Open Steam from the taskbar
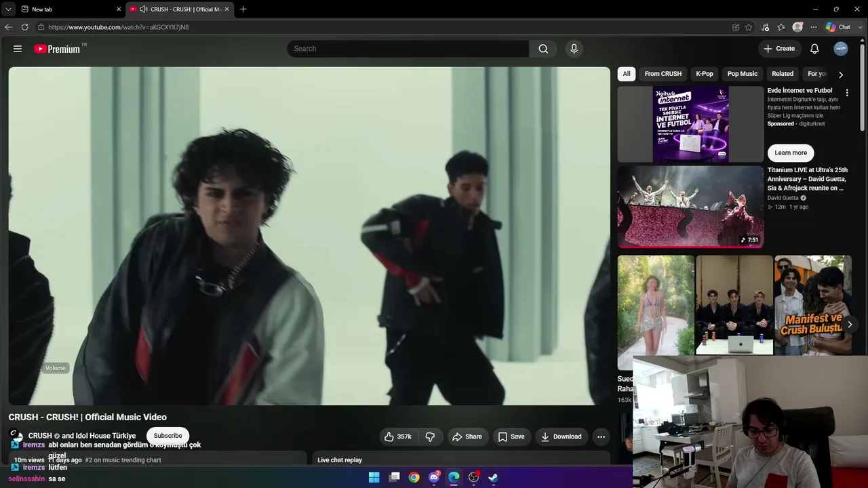 (x=494, y=477)
